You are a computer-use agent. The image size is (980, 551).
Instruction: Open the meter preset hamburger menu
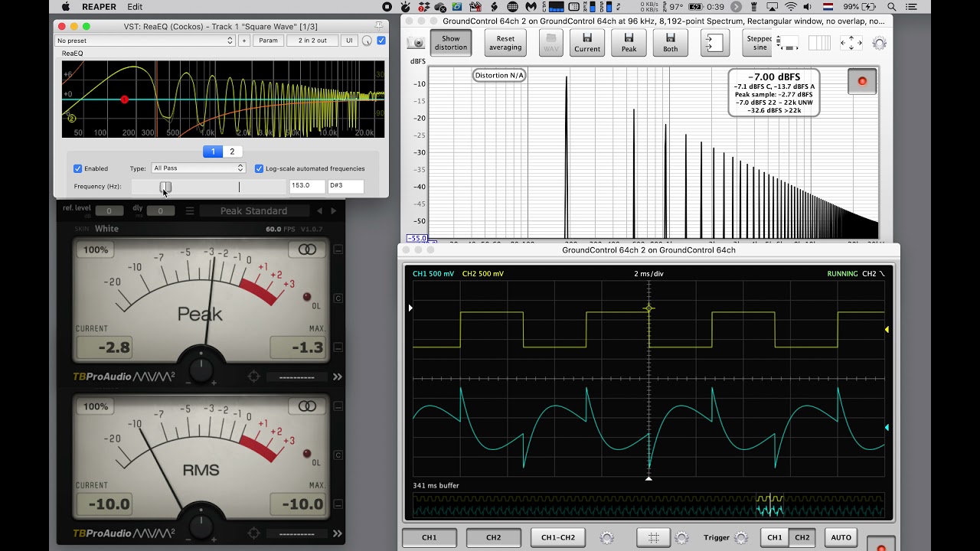pyautogui.click(x=190, y=211)
